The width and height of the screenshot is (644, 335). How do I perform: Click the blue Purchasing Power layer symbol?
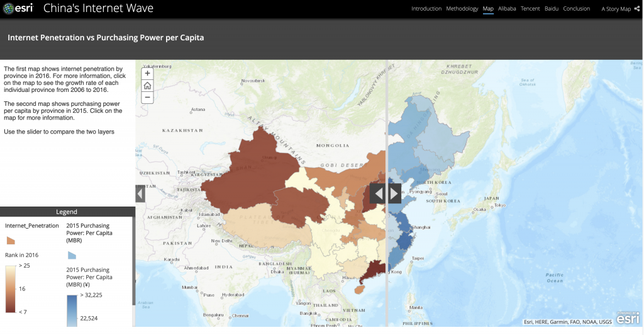click(x=72, y=255)
